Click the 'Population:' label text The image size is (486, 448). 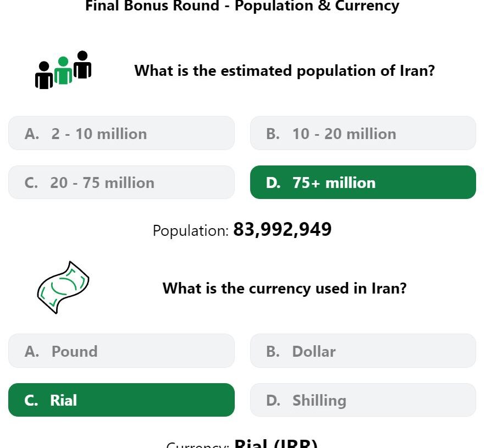191,231
